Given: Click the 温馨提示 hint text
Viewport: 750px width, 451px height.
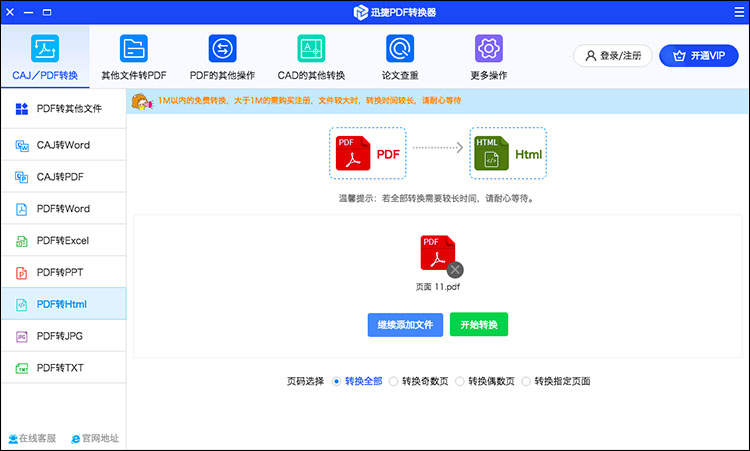Looking at the screenshot, I should [x=437, y=198].
